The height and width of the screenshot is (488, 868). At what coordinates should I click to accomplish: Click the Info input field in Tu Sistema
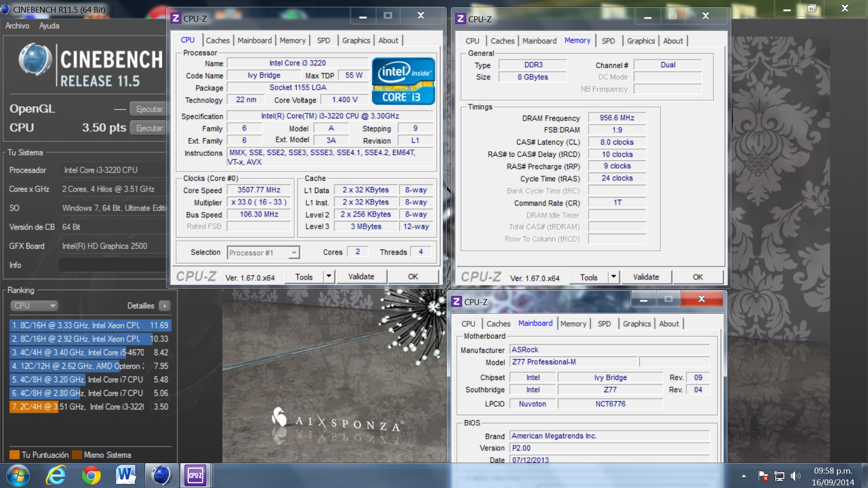click(113, 265)
